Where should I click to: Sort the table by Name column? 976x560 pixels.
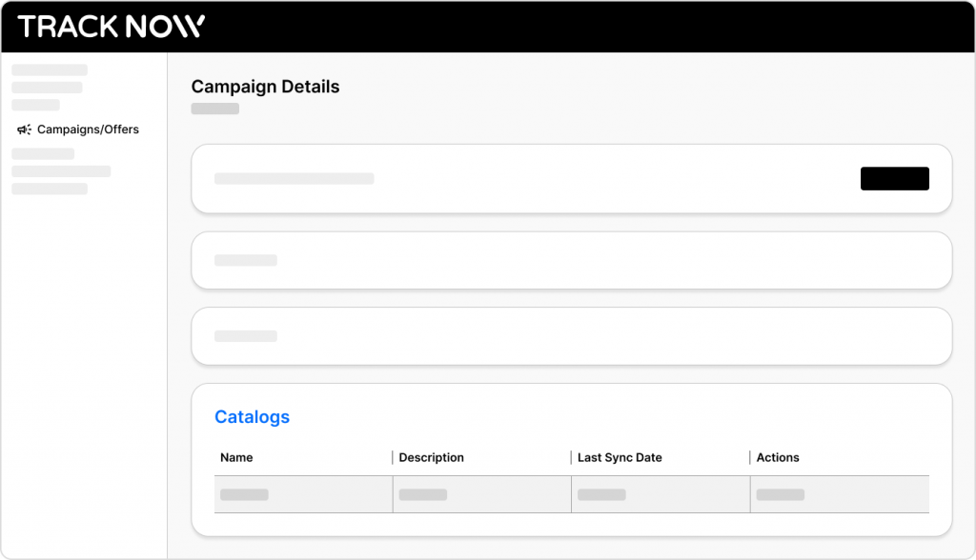tap(236, 457)
